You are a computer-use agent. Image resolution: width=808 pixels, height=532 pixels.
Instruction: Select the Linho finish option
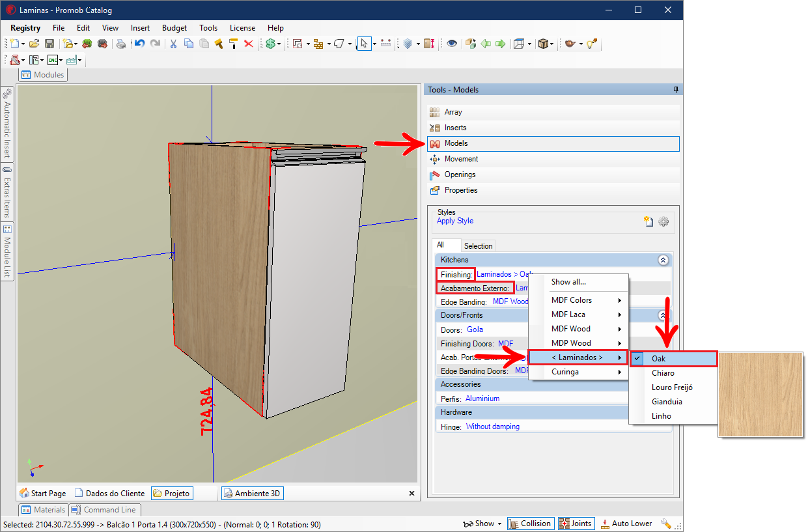pos(673,416)
